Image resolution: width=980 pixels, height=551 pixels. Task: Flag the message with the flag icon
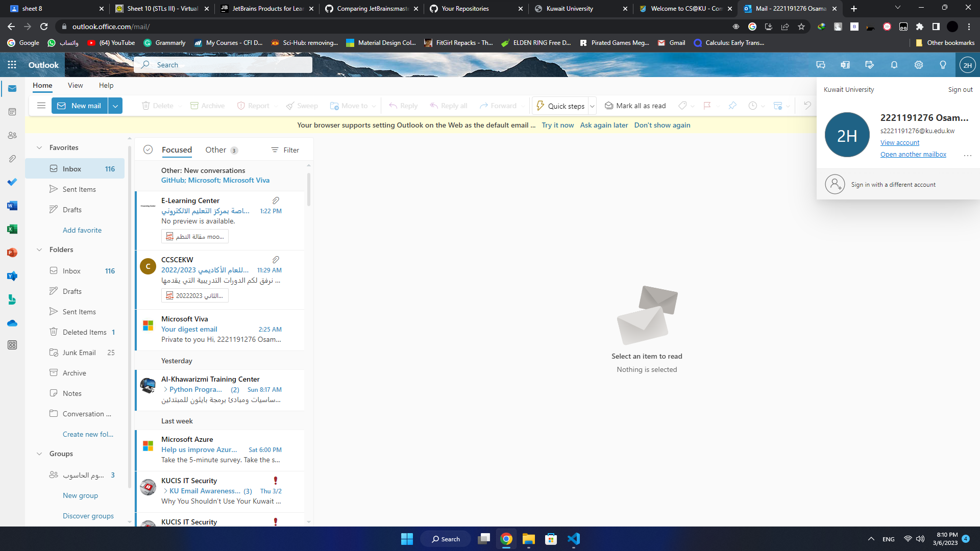pyautogui.click(x=707, y=106)
